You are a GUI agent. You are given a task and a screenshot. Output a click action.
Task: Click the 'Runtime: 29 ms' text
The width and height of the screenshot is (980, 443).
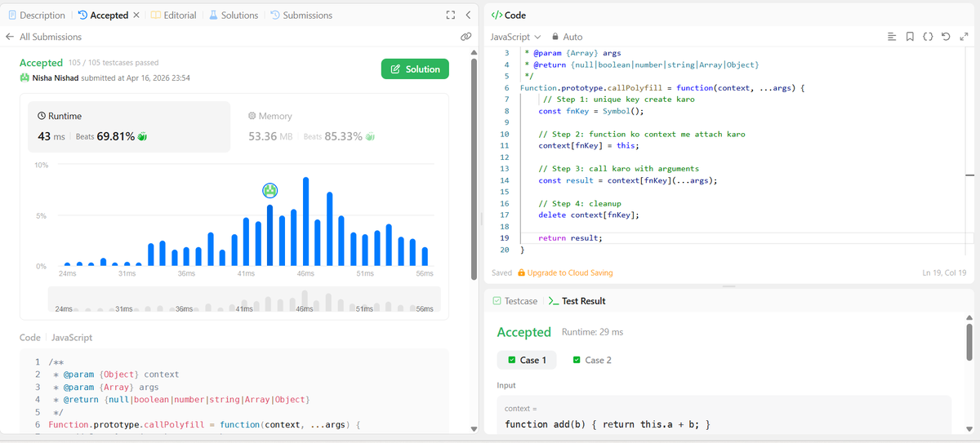pyautogui.click(x=592, y=332)
